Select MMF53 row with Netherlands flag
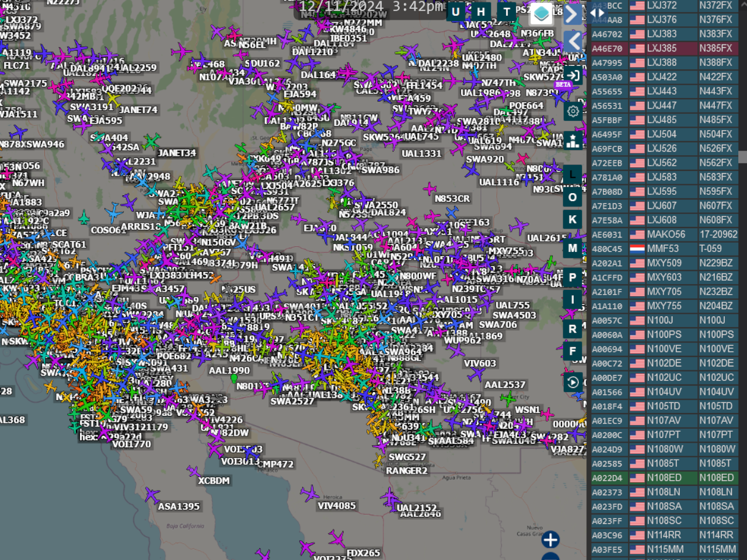 [x=664, y=249]
